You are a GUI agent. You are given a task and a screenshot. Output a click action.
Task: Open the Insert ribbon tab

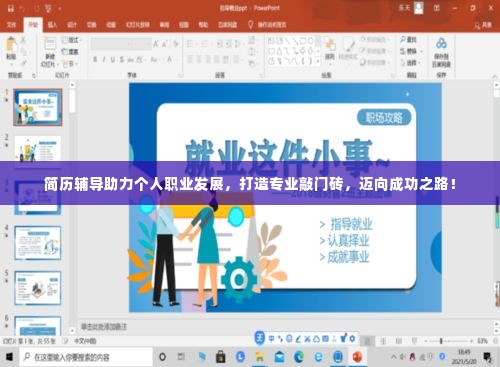[x=52, y=25]
